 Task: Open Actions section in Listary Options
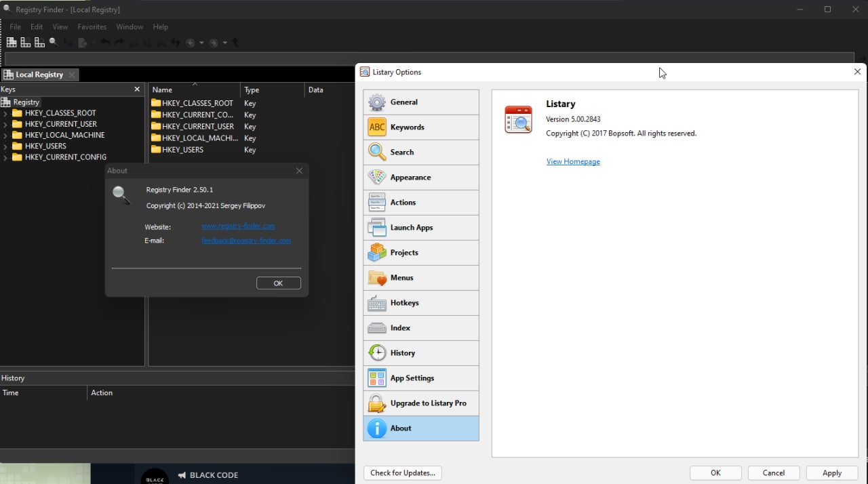[421, 203]
